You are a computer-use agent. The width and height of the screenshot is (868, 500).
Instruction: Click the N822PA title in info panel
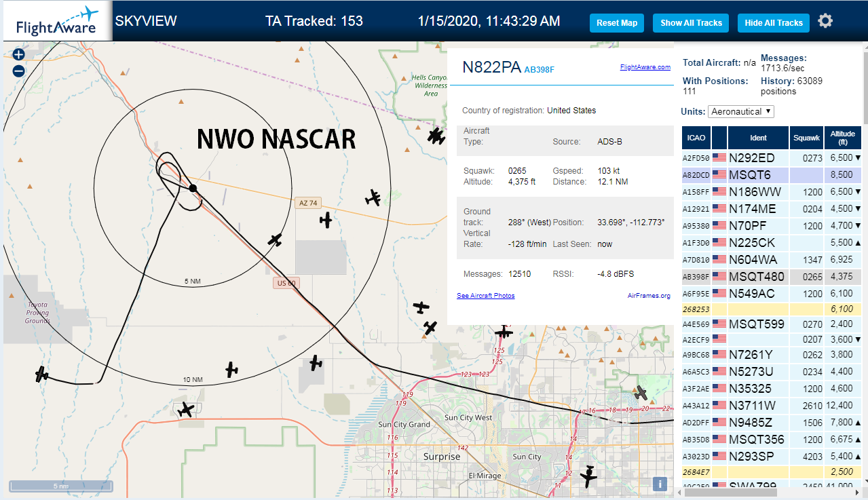(x=491, y=66)
